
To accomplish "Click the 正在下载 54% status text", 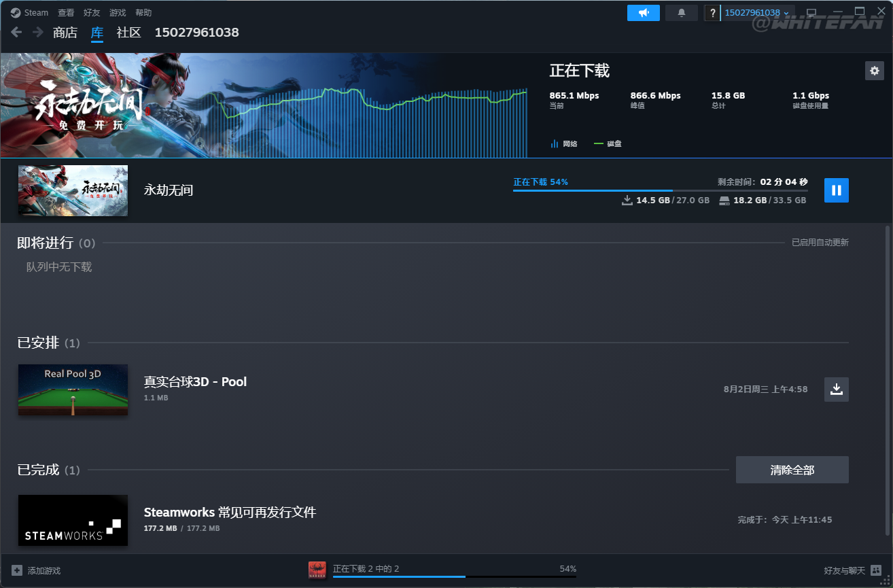I will (541, 182).
